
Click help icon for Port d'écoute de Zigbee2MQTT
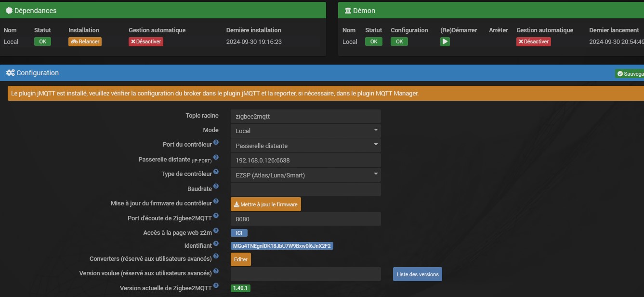[x=216, y=216]
